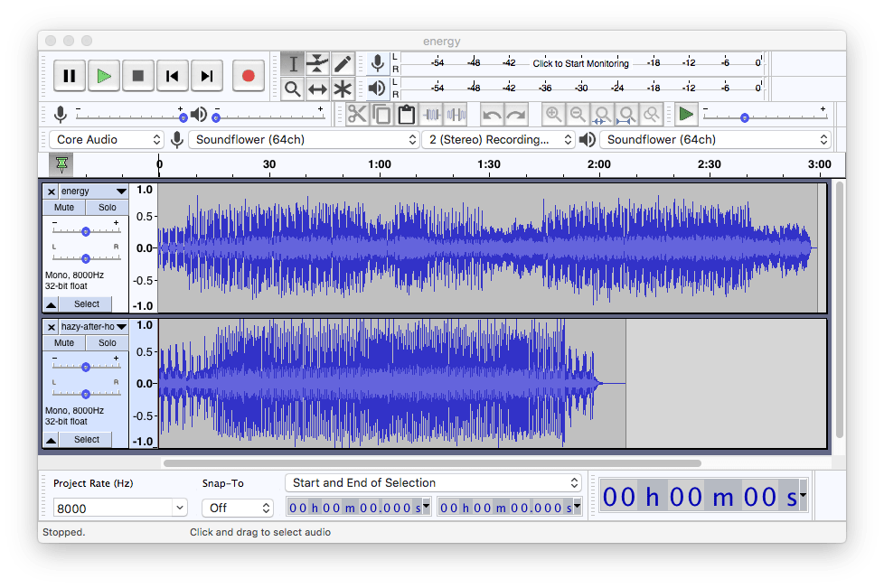Skip to End of the project
The width and height of the screenshot is (884, 588).
(x=207, y=76)
